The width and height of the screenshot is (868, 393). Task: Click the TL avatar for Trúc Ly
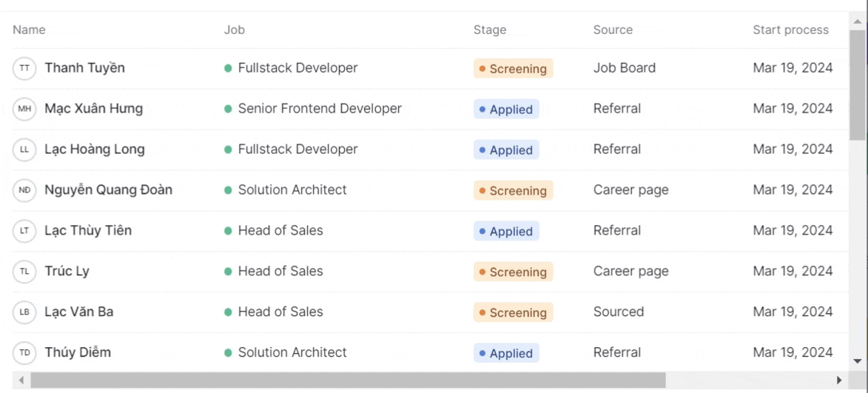point(24,272)
